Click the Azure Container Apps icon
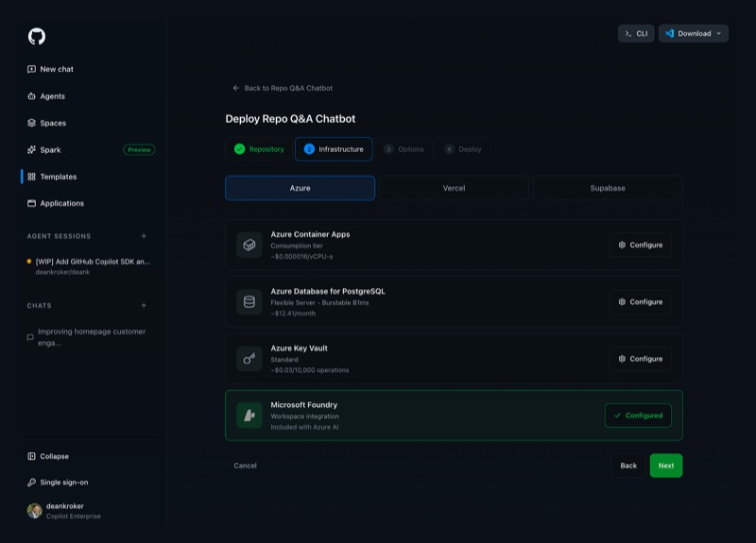 point(249,245)
